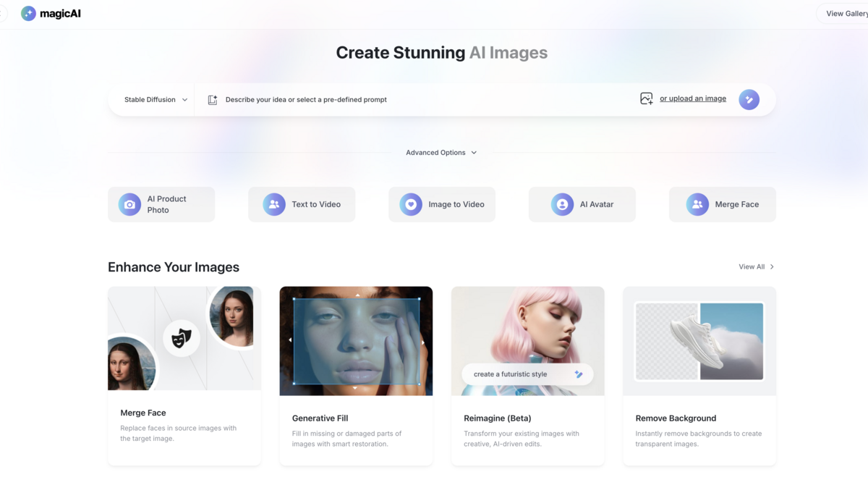
Task: Click the 'Create Stunning AI Images' heading
Action: click(x=442, y=53)
